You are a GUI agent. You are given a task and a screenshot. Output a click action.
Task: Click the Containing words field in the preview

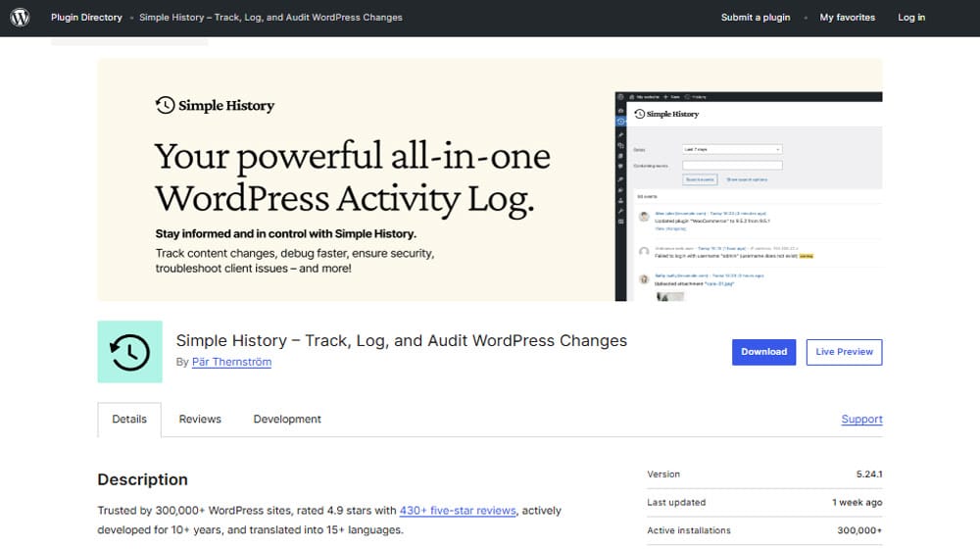pyautogui.click(x=732, y=165)
